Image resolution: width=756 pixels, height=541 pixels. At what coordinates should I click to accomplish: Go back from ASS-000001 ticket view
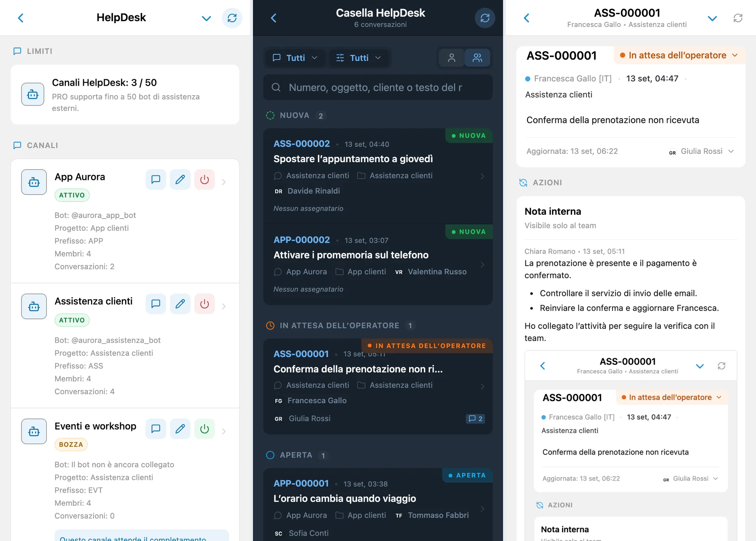[x=527, y=18]
